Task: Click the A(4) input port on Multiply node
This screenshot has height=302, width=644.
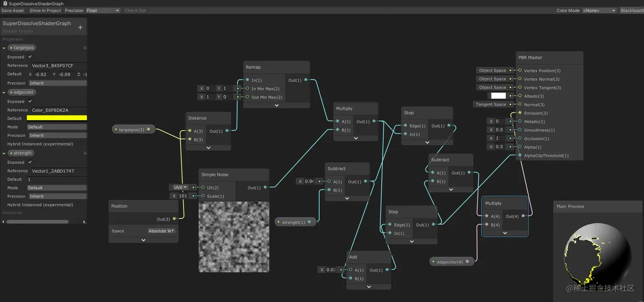Action: 486,216
